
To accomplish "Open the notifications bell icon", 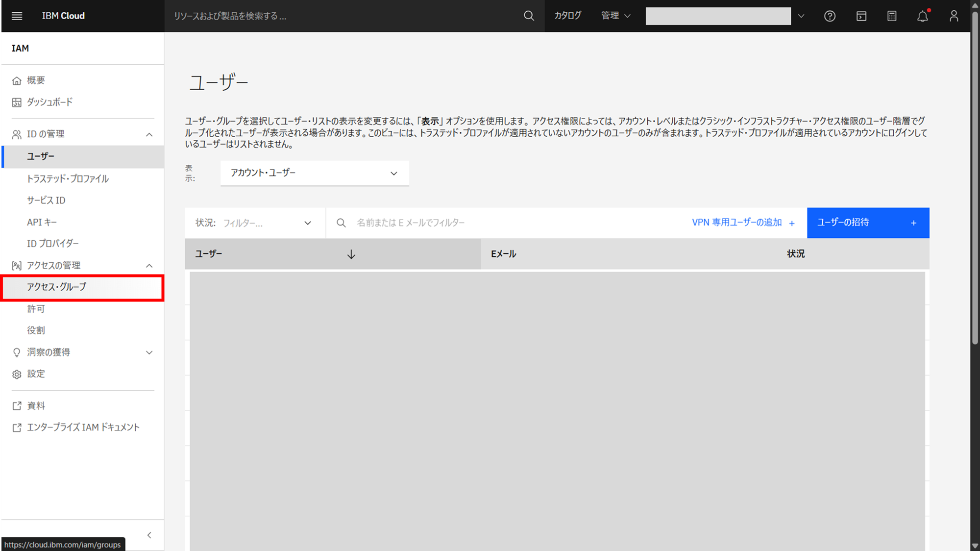I will click(923, 16).
